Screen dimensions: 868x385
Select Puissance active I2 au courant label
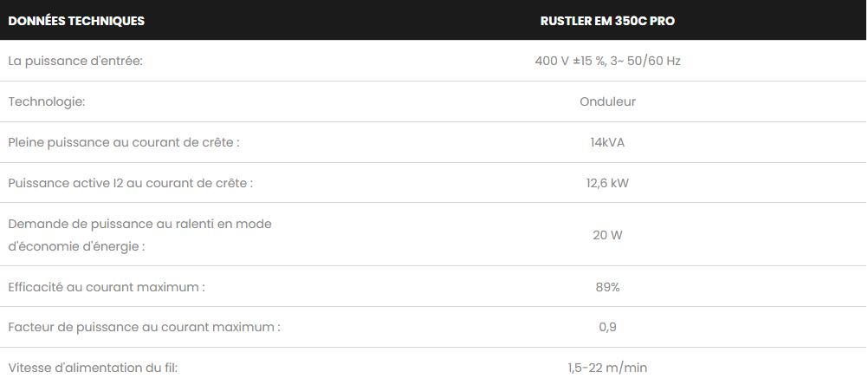pos(131,183)
